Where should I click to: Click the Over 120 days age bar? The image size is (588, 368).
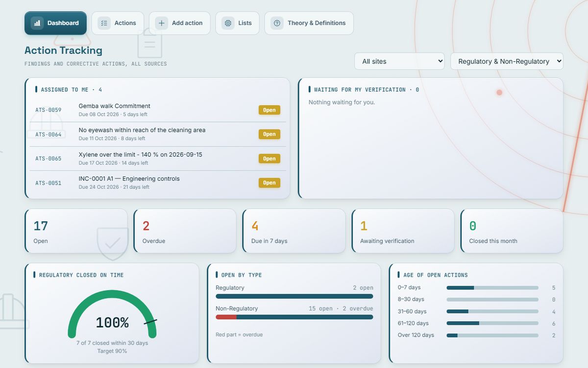tap(492, 335)
